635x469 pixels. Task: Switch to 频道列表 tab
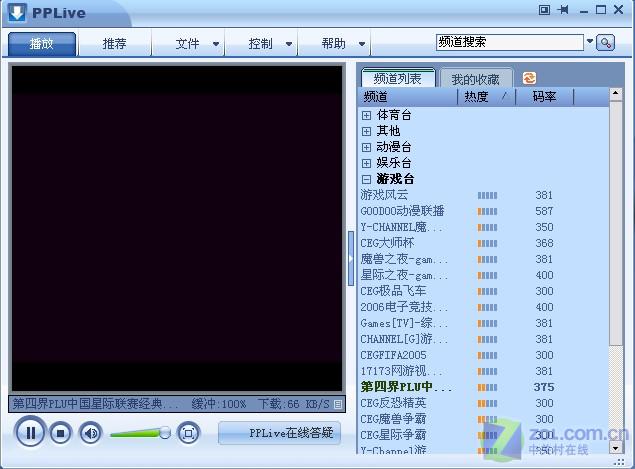(x=398, y=78)
